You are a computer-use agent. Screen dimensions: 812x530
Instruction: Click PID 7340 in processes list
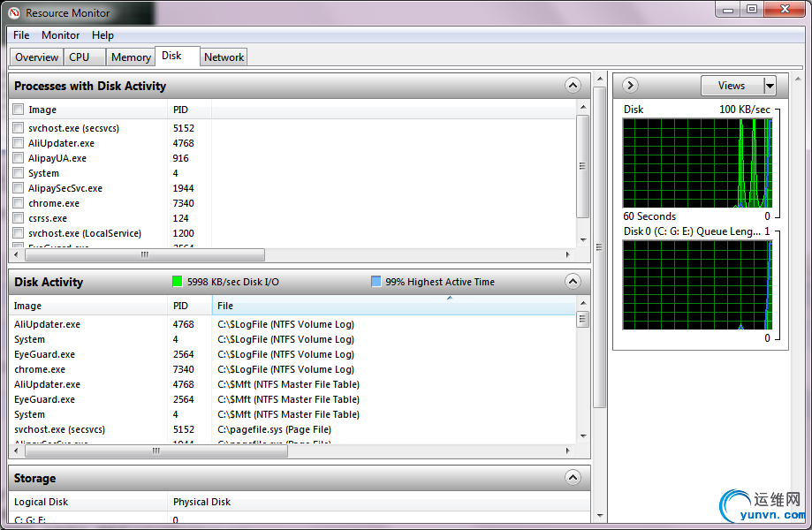183,203
